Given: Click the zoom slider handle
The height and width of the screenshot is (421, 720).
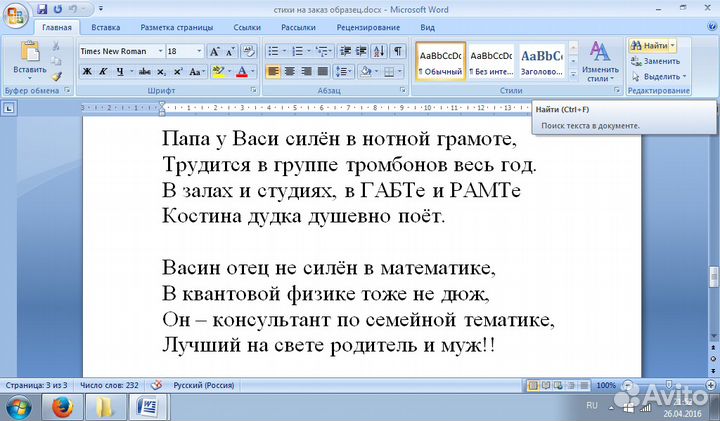Looking at the screenshot, I should pyautogui.click(x=669, y=385).
